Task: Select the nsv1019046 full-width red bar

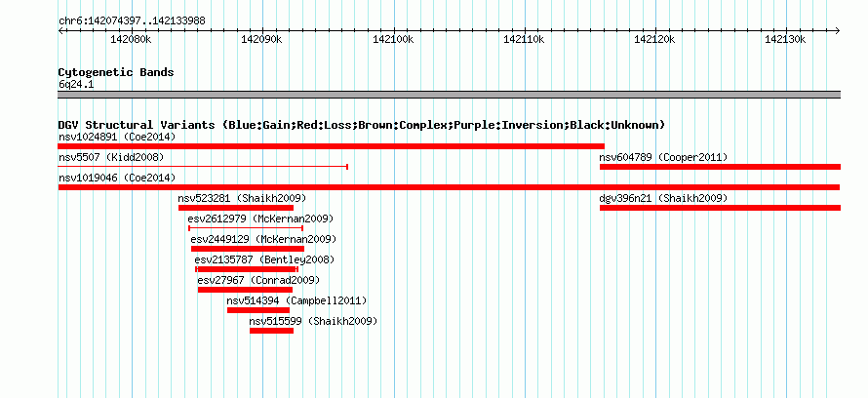Action: 449,187
